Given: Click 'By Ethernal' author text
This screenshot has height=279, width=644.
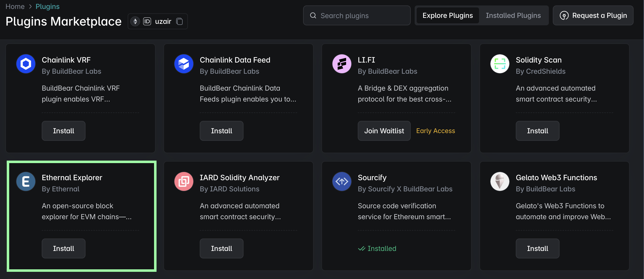Looking at the screenshot, I should point(61,189).
